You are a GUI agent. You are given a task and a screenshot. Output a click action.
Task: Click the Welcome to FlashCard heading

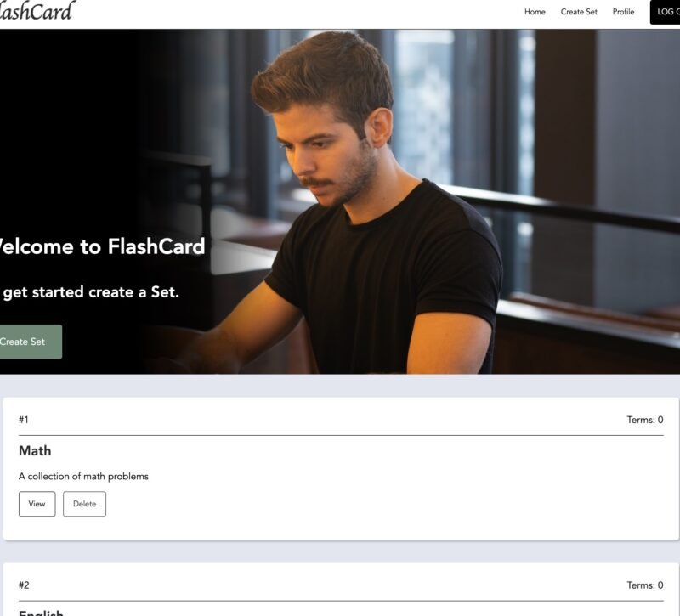[102, 246]
